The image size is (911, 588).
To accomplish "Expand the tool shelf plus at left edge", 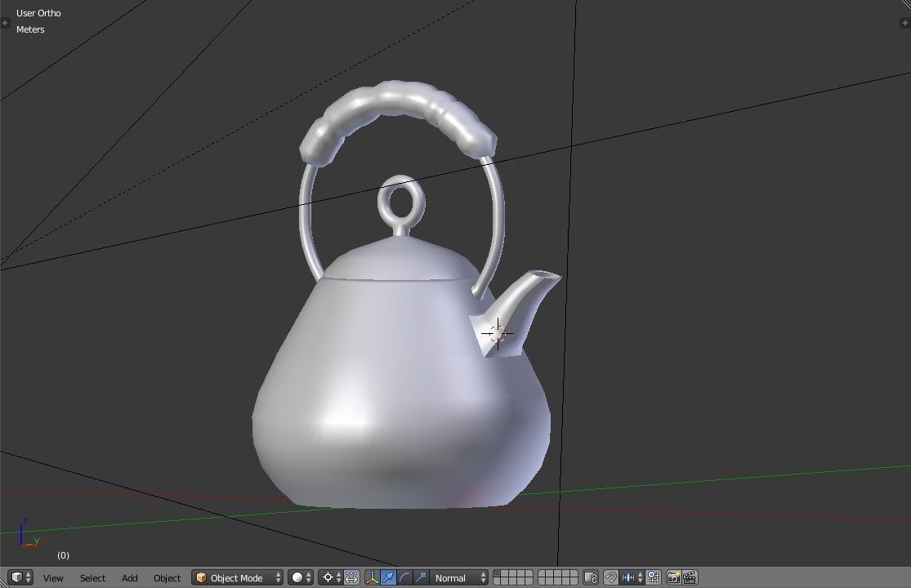I will click(x=5, y=23).
